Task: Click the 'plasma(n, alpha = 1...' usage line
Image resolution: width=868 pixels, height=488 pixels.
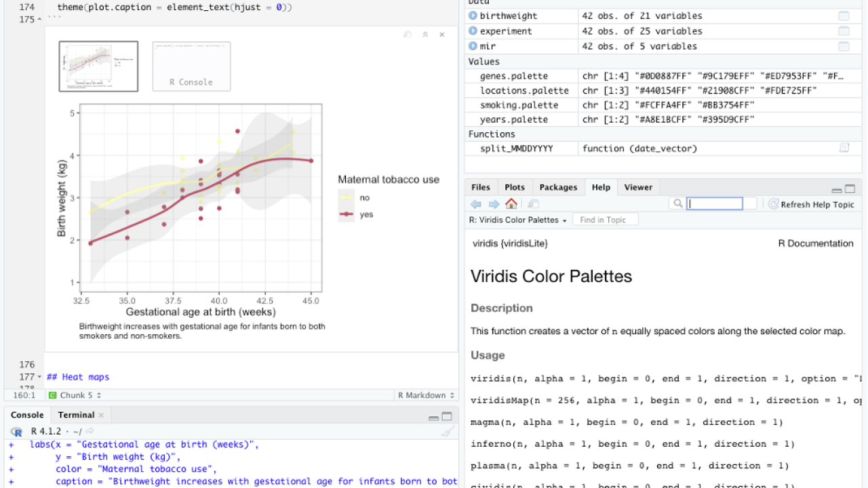Action: tap(629, 466)
